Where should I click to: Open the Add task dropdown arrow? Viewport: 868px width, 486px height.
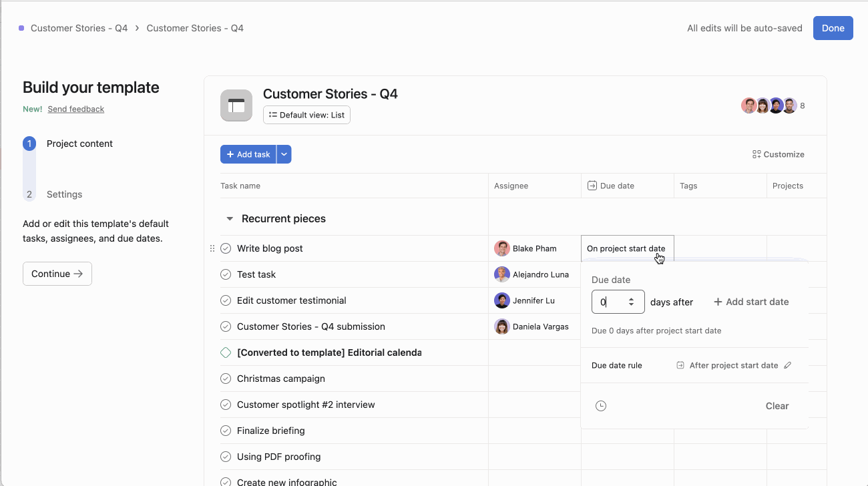[x=284, y=154]
